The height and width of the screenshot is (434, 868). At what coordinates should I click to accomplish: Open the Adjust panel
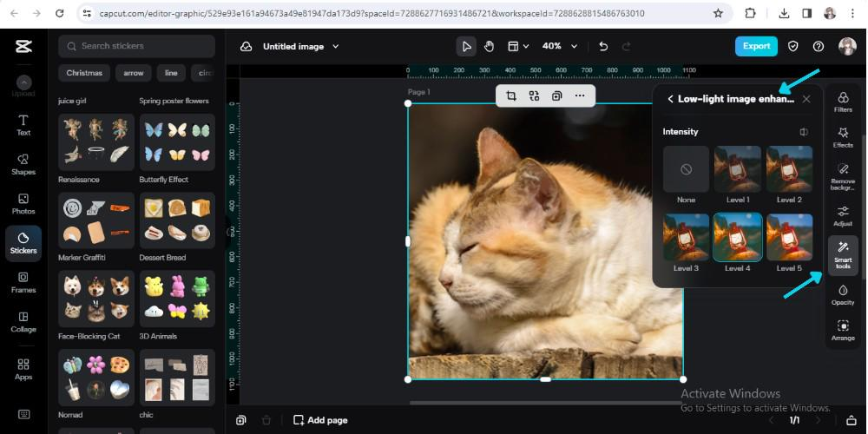coord(843,216)
